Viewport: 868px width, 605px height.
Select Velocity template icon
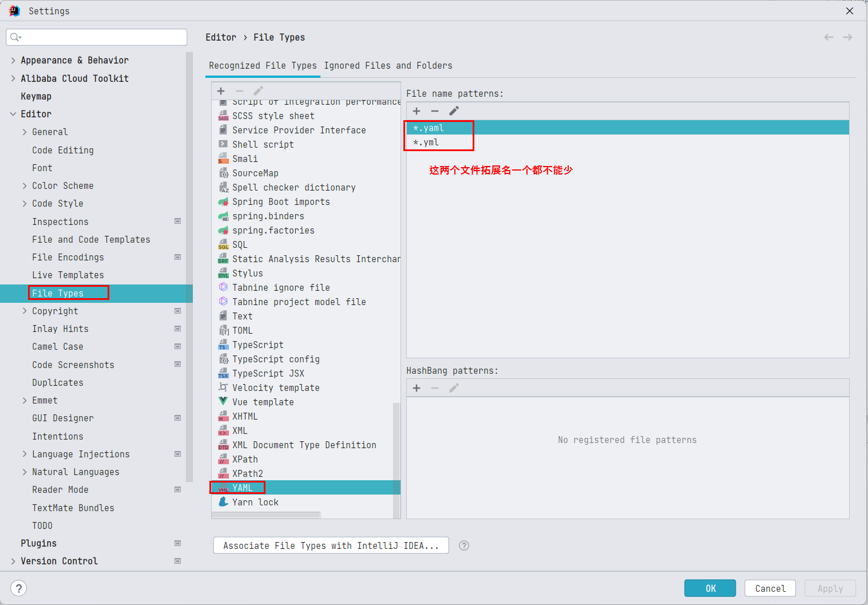coord(223,387)
